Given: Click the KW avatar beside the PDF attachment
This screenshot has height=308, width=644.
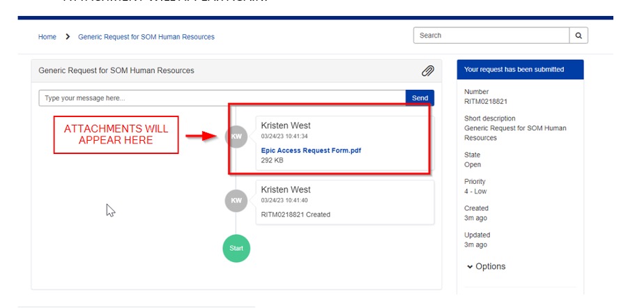Looking at the screenshot, I should tap(236, 137).
